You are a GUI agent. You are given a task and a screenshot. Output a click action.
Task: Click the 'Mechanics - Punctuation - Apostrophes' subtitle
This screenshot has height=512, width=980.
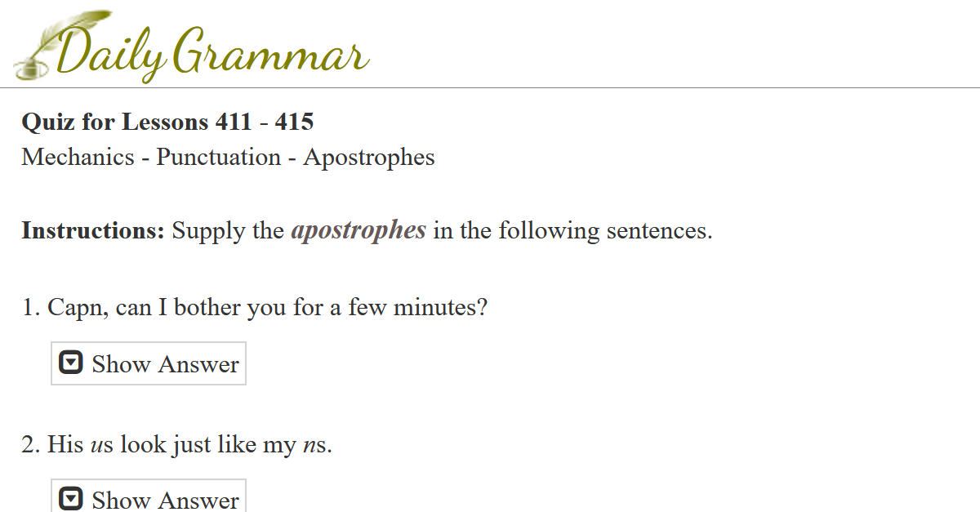[228, 157]
